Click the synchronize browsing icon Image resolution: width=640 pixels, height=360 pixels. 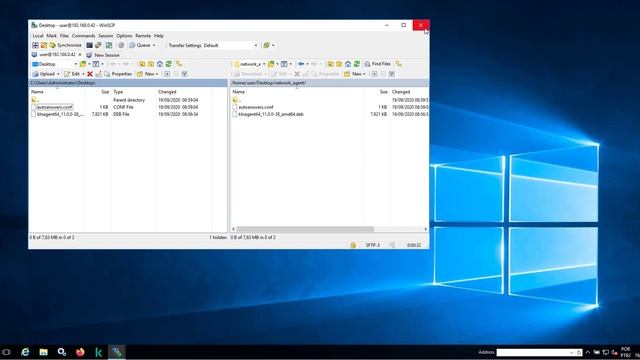click(x=109, y=45)
